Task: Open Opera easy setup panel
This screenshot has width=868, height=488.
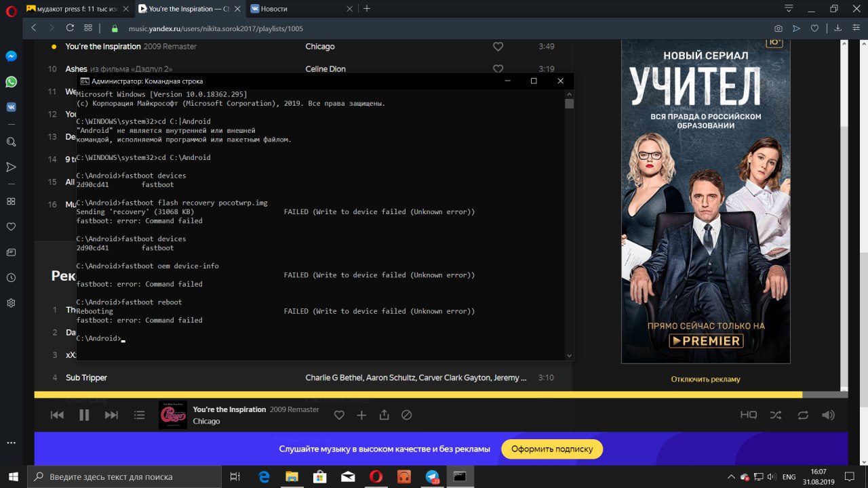Action: click(856, 28)
